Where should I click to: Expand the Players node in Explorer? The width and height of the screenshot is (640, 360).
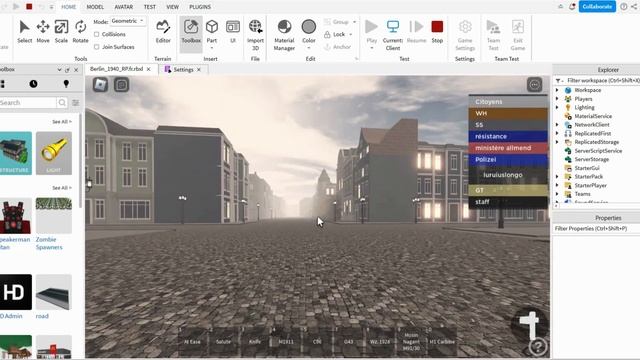pos(557,99)
